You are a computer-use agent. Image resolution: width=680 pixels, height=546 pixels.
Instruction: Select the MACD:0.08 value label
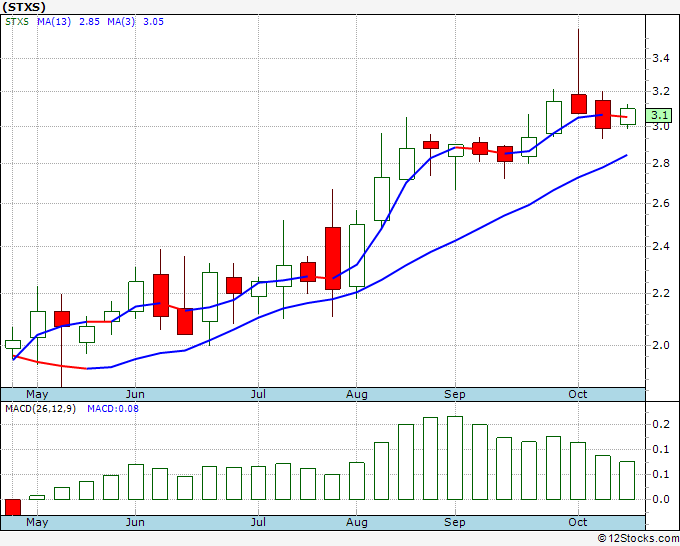pos(113,409)
